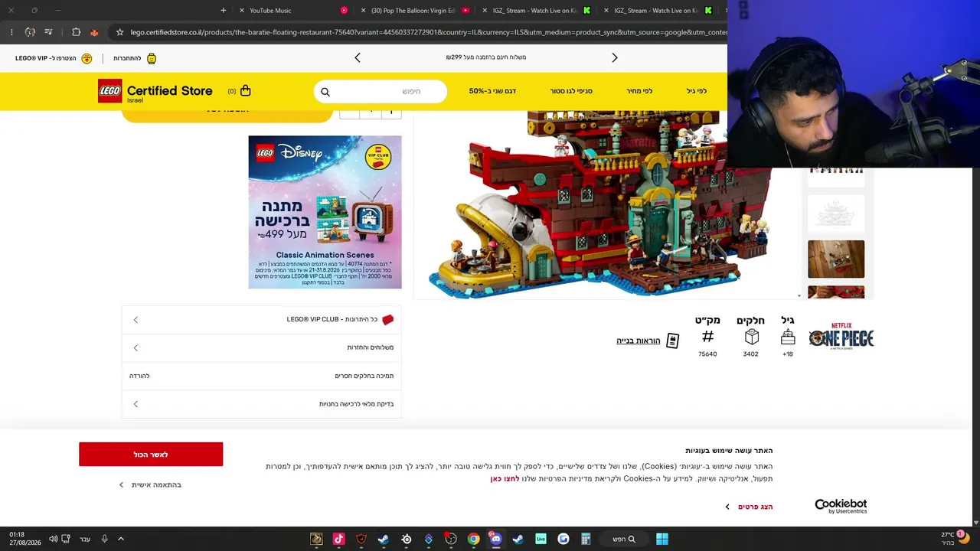Accept all cookies with red button

151,455
